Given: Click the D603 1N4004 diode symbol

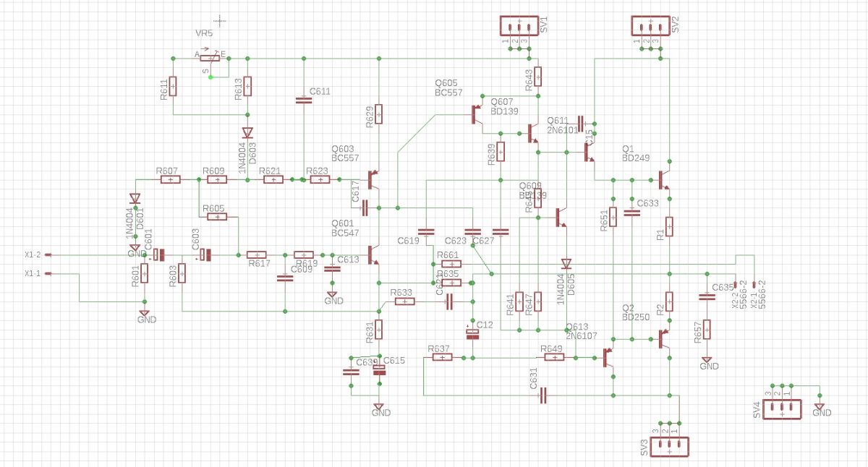Looking at the screenshot, I should coord(247,132).
